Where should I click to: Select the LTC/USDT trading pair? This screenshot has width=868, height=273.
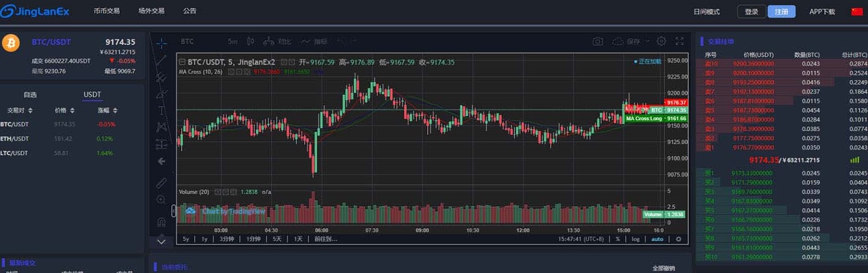pyautogui.click(x=72, y=153)
